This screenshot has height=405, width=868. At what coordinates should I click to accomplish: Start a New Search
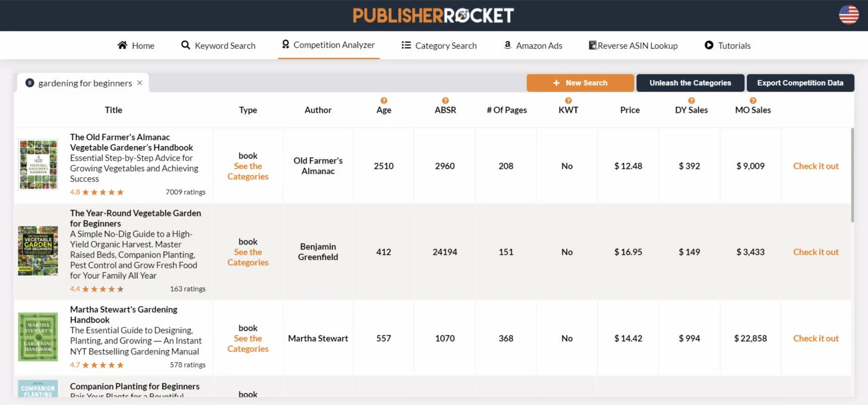pyautogui.click(x=580, y=83)
